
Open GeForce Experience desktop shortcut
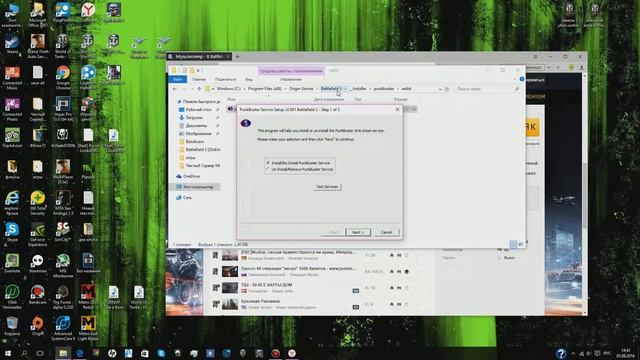(38, 234)
